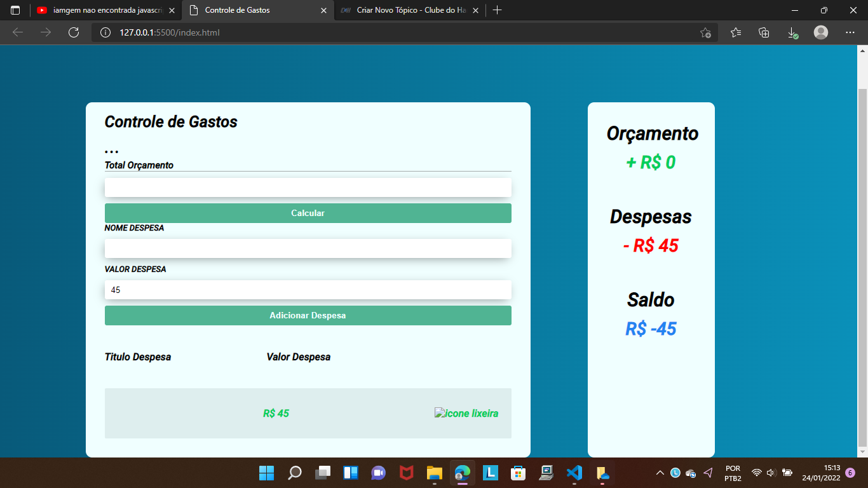Viewport: 868px width, 488px height.
Task: Click the browser Back arrow
Action: [x=18, y=32]
